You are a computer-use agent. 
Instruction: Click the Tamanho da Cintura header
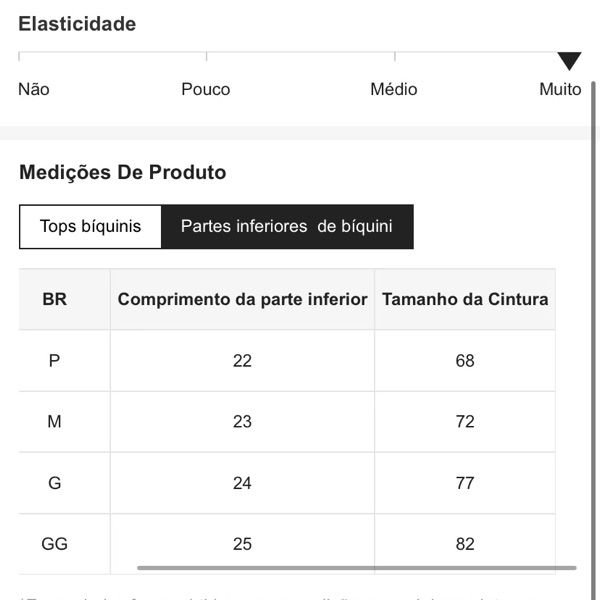[465, 299]
